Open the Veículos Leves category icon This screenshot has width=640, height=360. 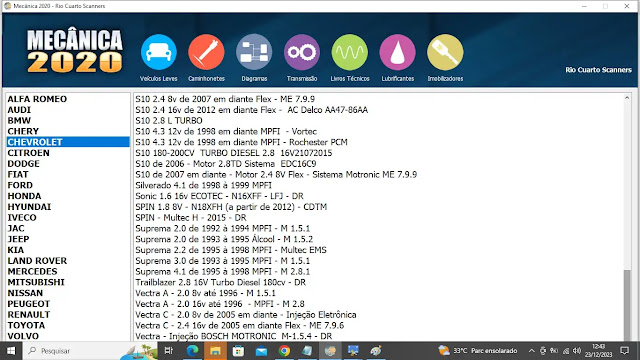(158, 52)
